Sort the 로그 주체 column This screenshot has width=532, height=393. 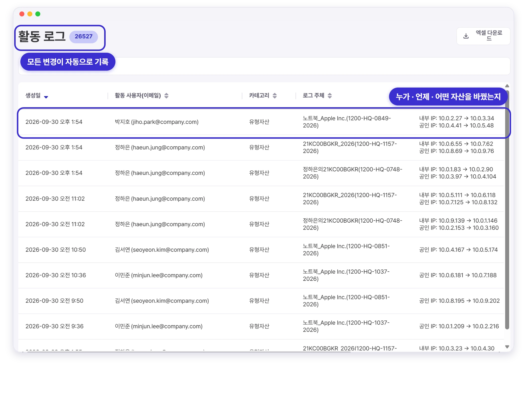coord(330,96)
